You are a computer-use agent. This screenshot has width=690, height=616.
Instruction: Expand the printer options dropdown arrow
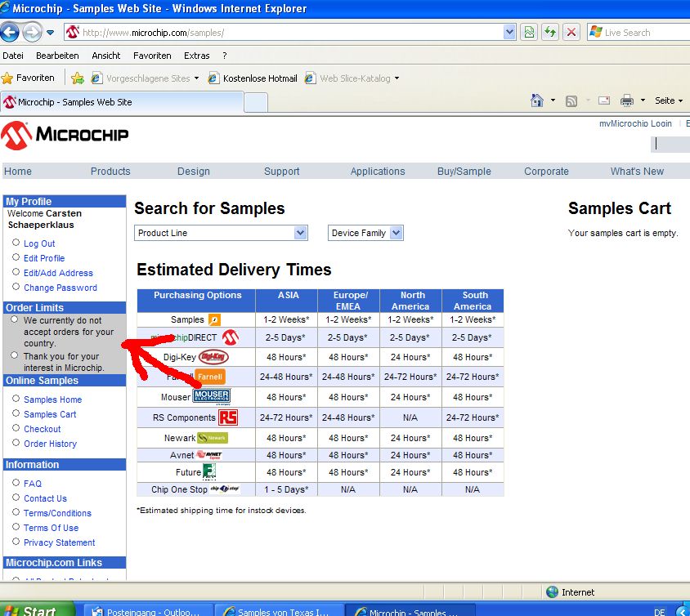tap(643, 100)
